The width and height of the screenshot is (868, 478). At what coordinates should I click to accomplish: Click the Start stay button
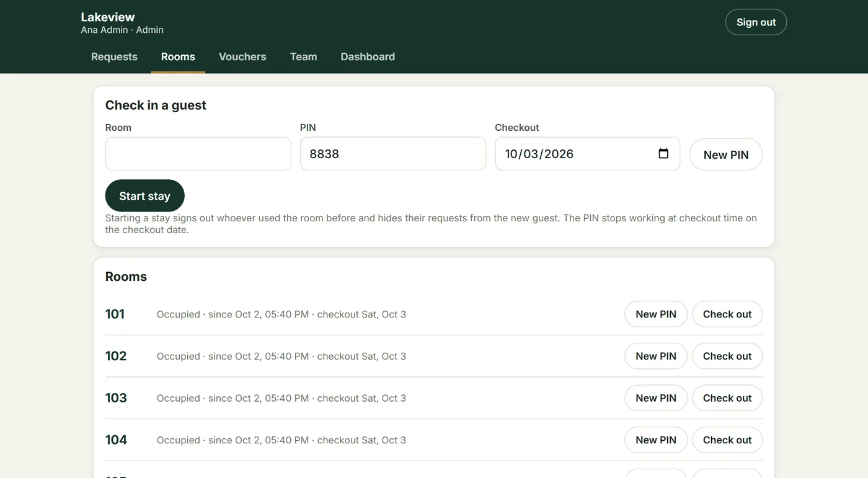pos(144,196)
